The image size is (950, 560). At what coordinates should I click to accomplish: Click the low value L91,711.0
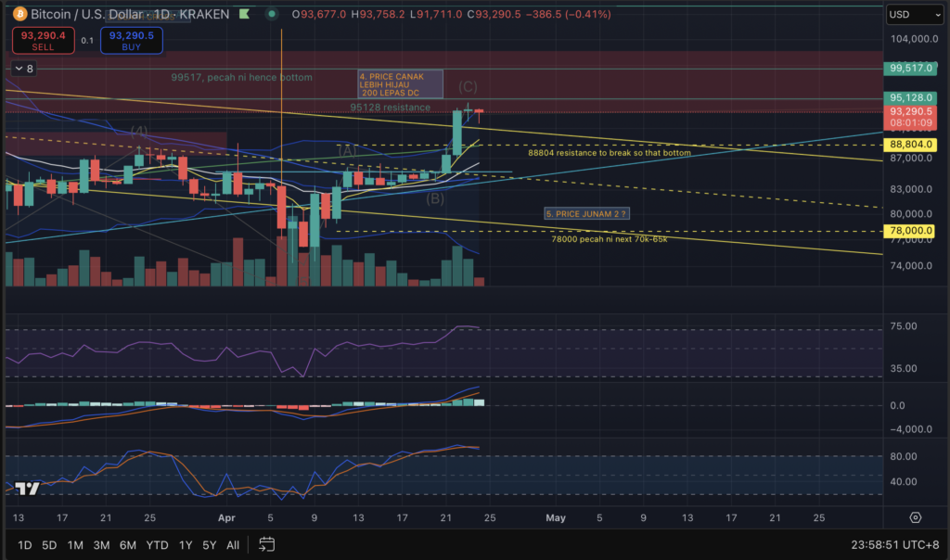(x=436, y=14)
